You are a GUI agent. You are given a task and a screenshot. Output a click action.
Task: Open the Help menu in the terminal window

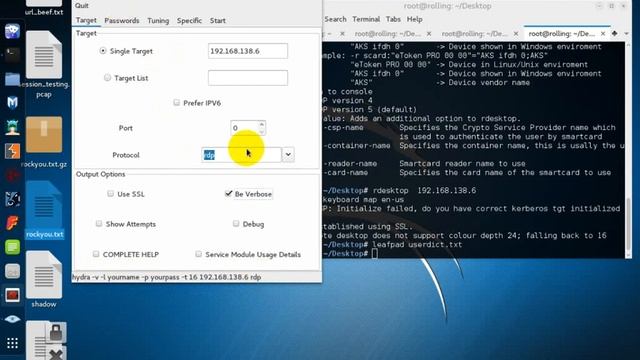click(414, 19)
